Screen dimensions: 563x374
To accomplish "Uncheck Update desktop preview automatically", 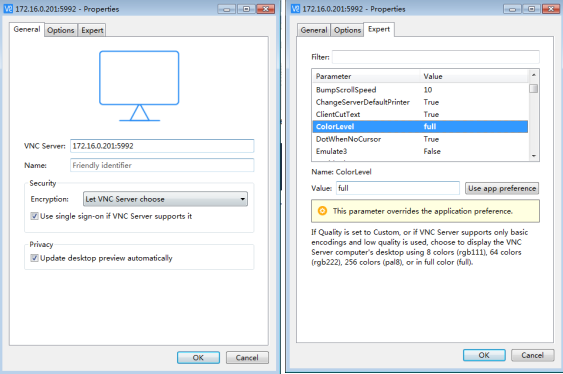I will (x=34, y=258).
